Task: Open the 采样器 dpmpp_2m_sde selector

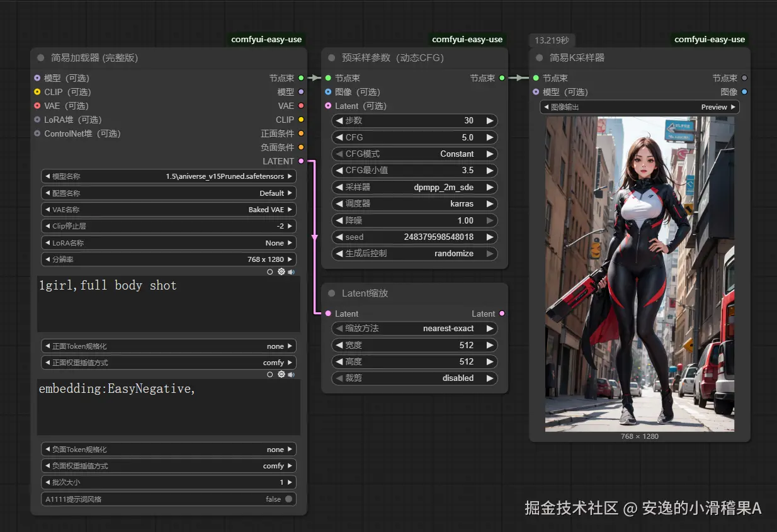Action: coord(415,187)
